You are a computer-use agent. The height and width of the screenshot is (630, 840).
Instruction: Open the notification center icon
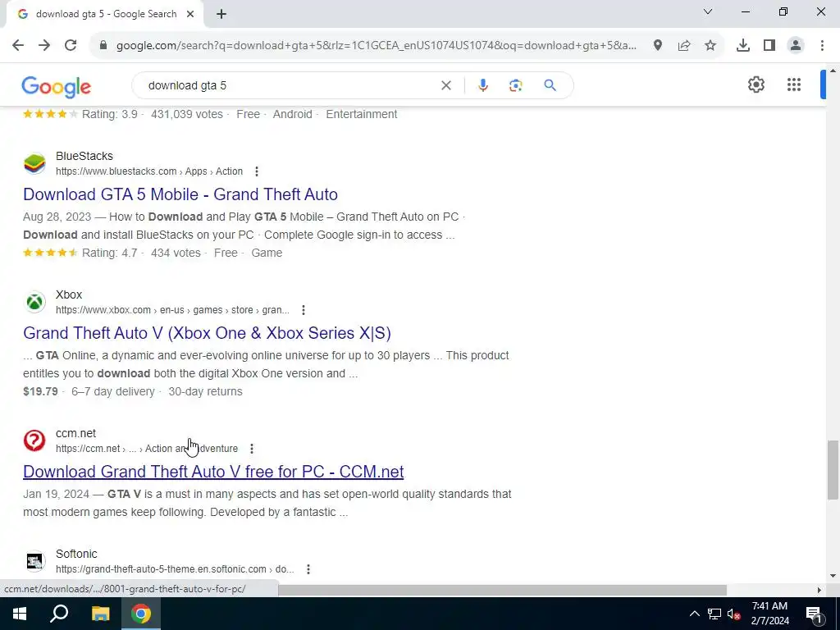pyautogui.click(x=814, y=614)
